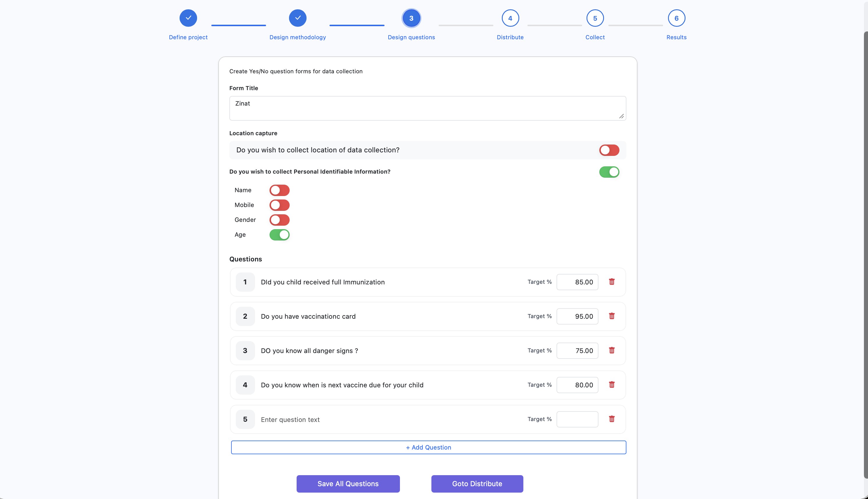868x499 pixels.
Task: Delete the empty question 5
Action: pyautogui.click(x=612, y=419)
